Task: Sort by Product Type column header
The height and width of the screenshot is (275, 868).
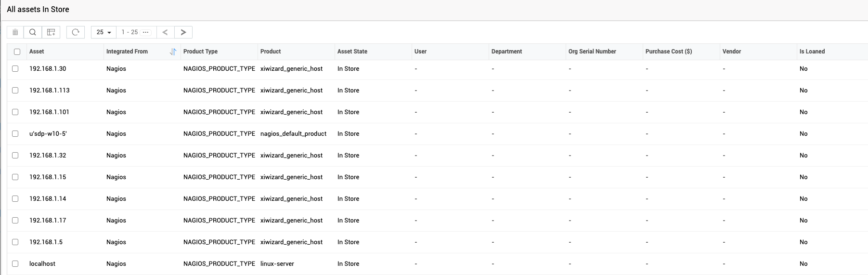Action: (200, 52)
